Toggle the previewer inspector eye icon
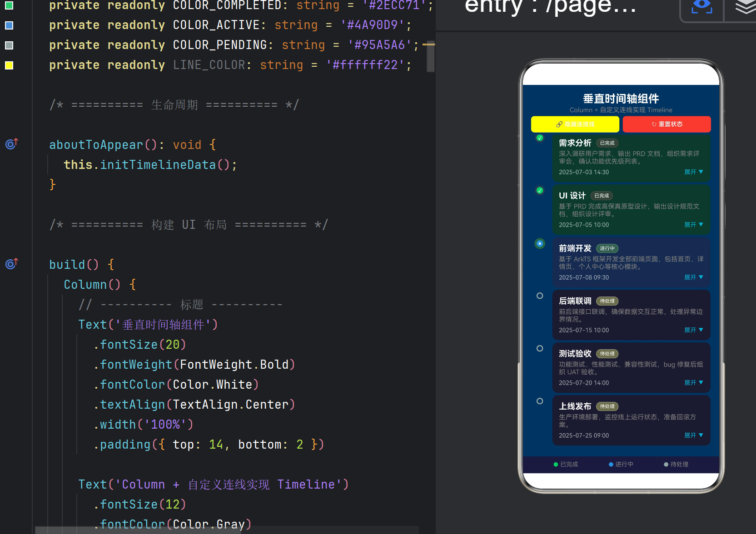The height and width of the screenshot is (534, 756). pos(701,6)
